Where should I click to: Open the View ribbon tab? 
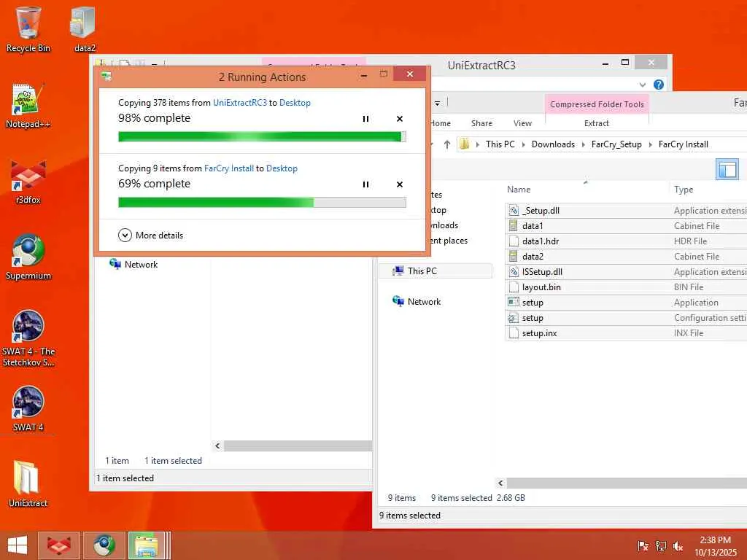point(522,123)
